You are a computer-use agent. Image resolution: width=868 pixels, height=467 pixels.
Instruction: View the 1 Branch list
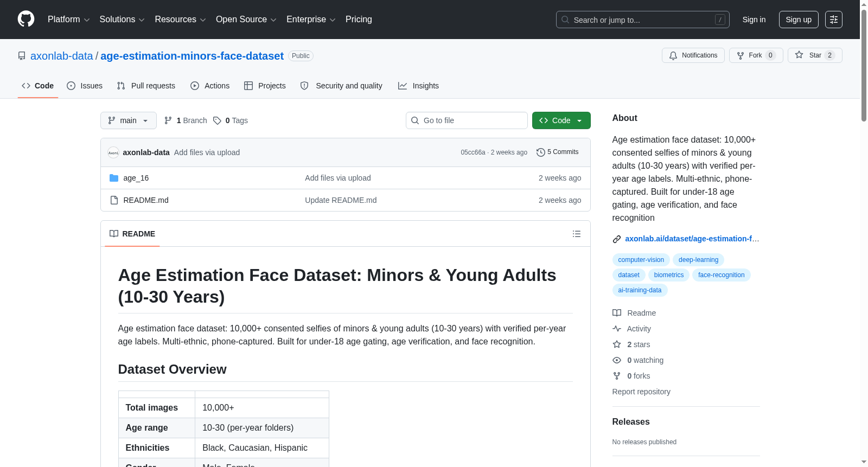click(x=186, y=120)
